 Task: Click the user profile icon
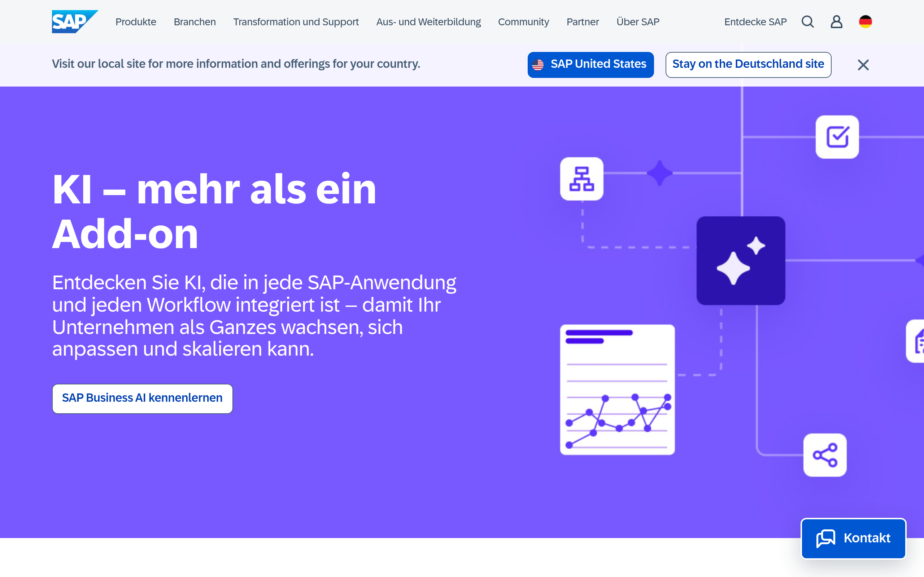836,22
